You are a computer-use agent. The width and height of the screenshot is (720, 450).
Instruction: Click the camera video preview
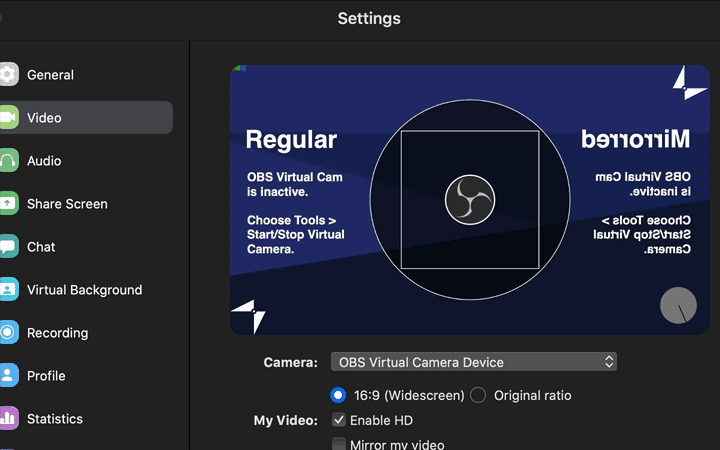pyautogui.click(x=470, y=199)
